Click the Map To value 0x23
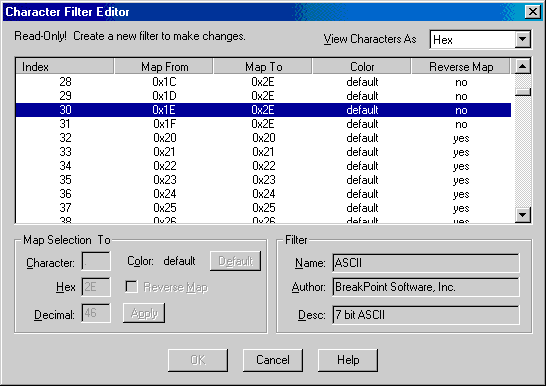This screenshot has height=386, width=546. (x=264, y=180)
